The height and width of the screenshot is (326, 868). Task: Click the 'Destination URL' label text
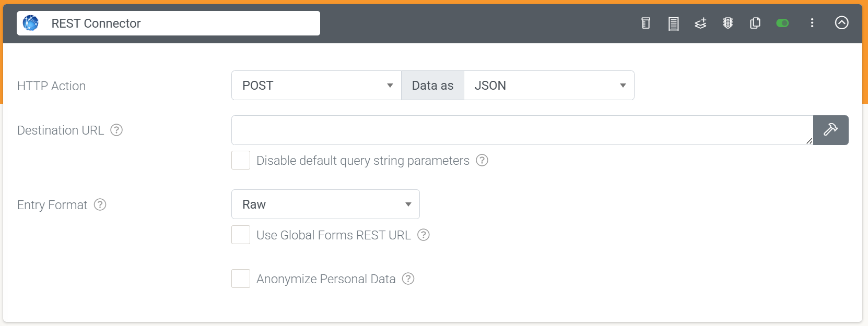[x=61, y=130]
